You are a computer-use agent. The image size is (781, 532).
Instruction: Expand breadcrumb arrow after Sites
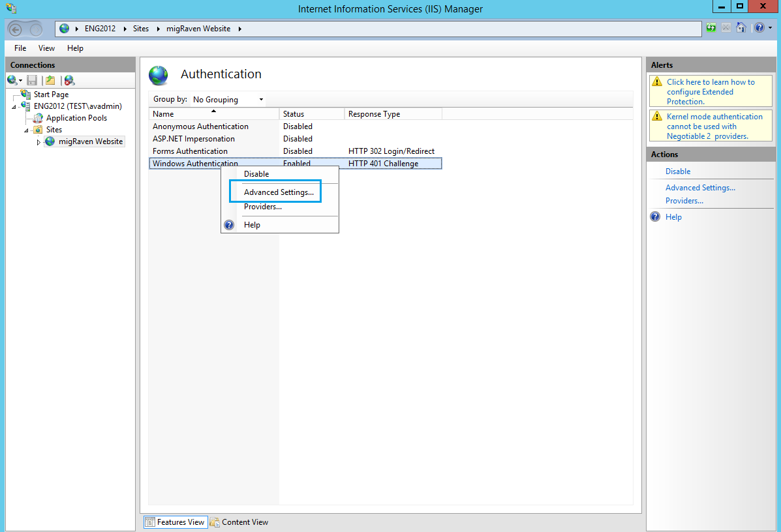pyautogui.click(x=158, y=29)
